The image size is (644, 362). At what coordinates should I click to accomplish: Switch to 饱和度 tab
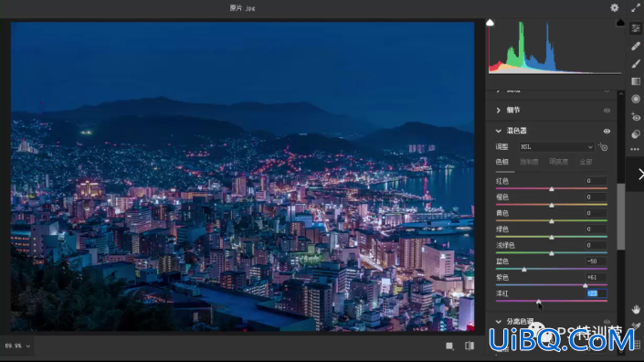click(529, 162)
